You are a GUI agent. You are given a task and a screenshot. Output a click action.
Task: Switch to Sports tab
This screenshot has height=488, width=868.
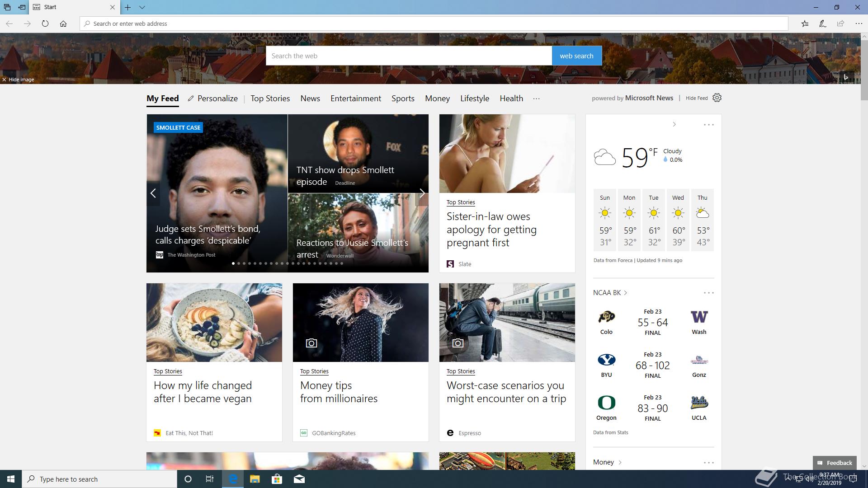click(x=403, y=99)
